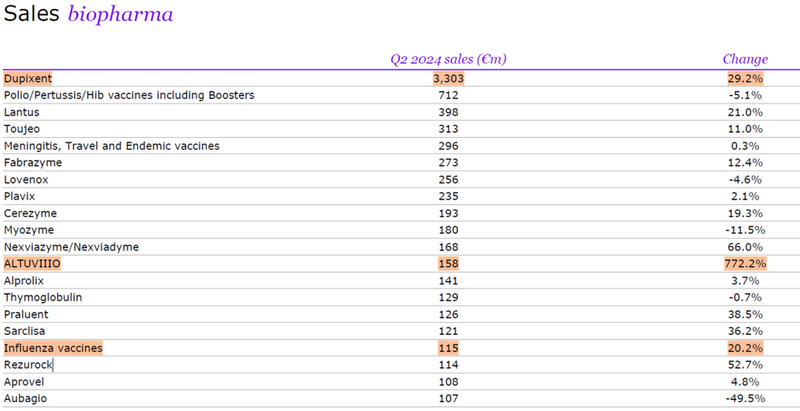Select Meningitis, Travel and Endemic vaccines label

click(x=112, y=146)
